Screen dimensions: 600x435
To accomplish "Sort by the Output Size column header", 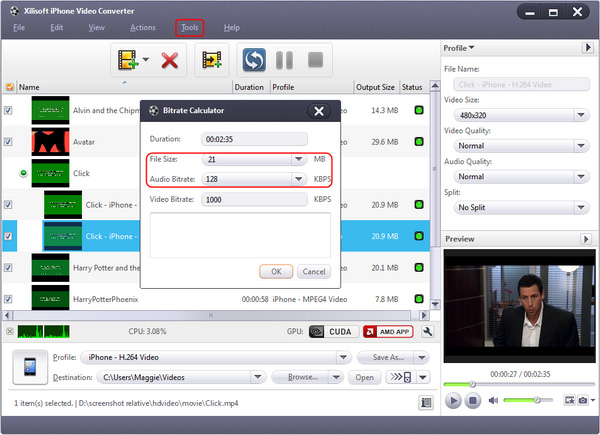I will [375, 87].
